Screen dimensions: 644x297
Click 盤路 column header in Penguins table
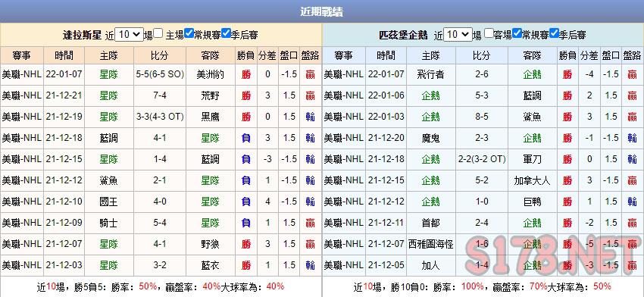point(632,55)
